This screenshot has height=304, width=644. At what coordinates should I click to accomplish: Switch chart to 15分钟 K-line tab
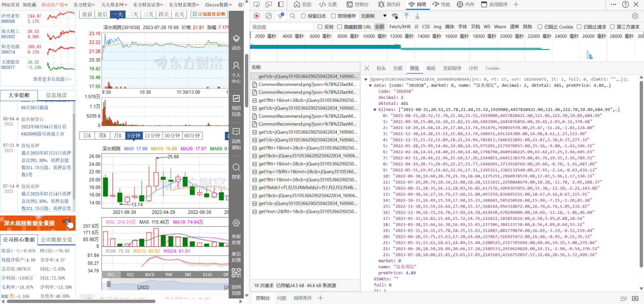pos(152,135)
